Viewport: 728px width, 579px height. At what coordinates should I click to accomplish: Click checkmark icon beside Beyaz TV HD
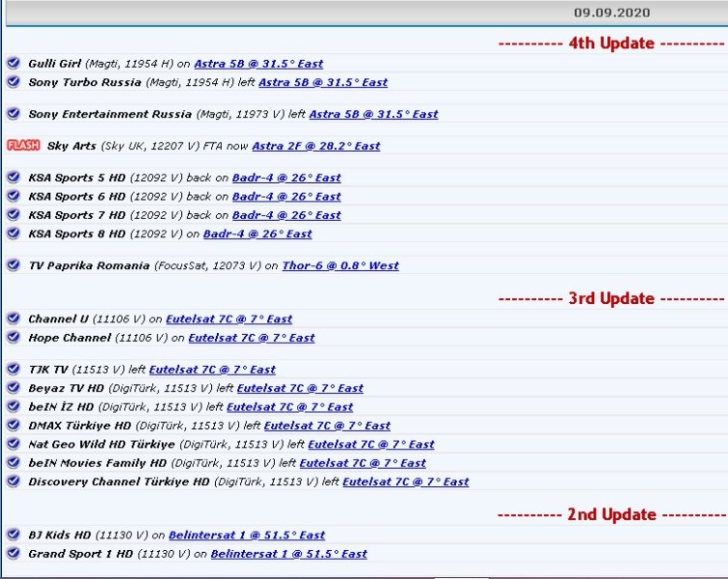click(13, 388)
